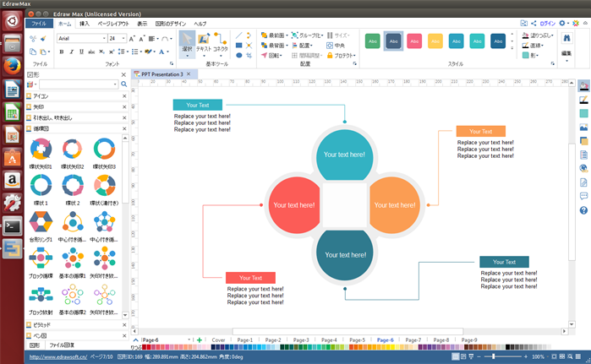This screenshot has height=364, width=591.
Task: Activate the テキスト text tool
Action: point(203,43)
